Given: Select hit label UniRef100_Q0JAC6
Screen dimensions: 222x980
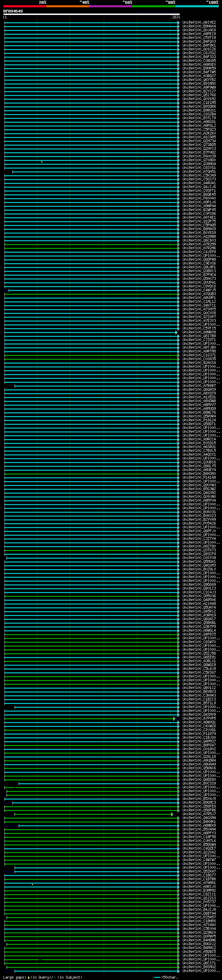Looking at the screenshot, I should coord(199,30).
